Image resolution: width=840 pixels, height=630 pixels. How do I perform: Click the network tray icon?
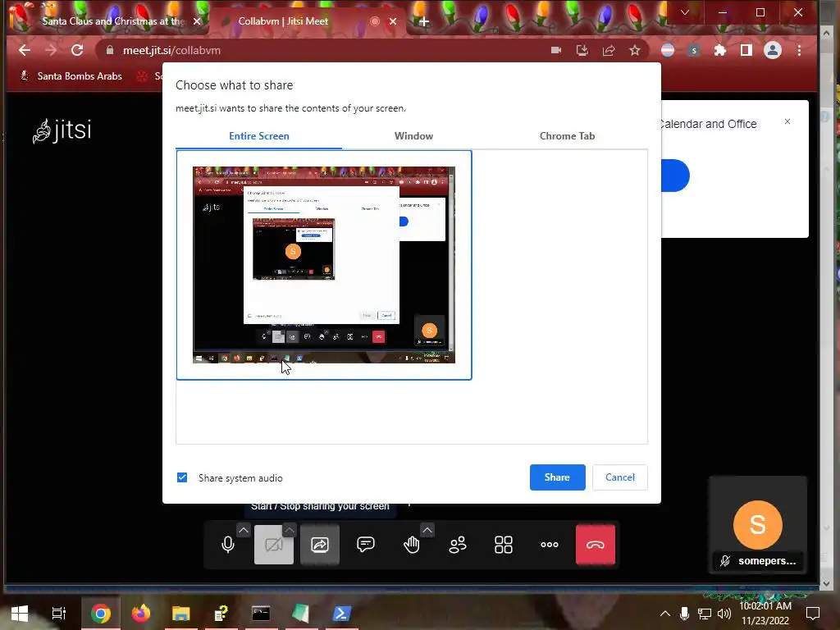(705, 614)
